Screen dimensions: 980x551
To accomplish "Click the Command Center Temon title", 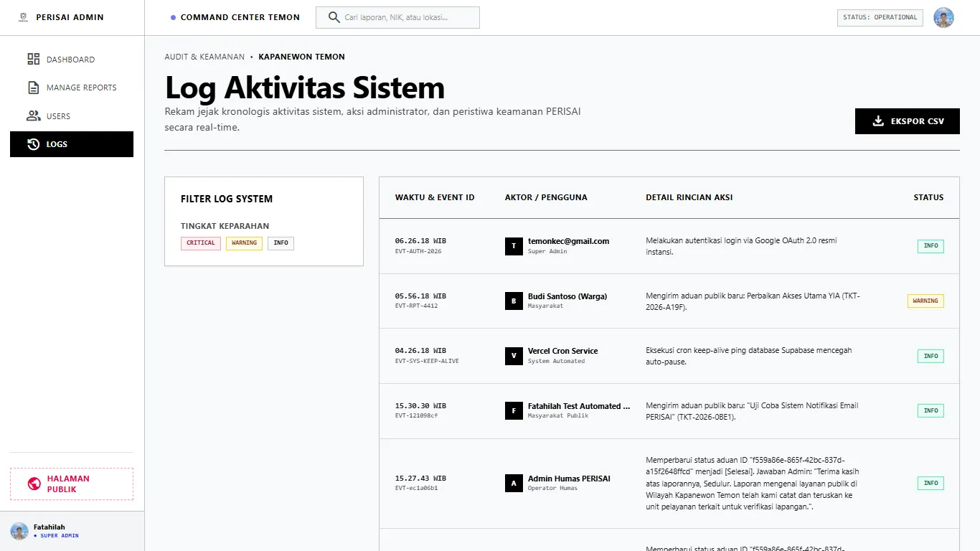I will pyautogui.click(x=240, y=17).
